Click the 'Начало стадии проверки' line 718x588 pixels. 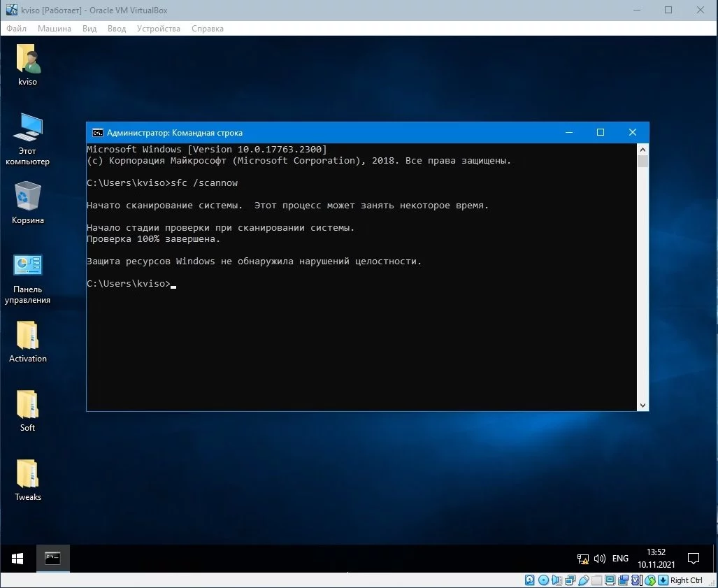221,228
